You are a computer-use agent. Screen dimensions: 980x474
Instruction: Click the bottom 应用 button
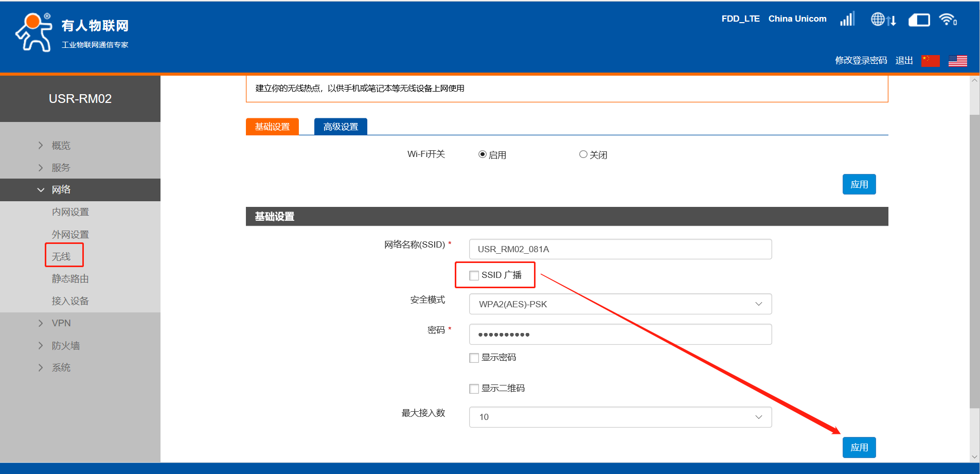pyautogui.click(x=859, y=447)
